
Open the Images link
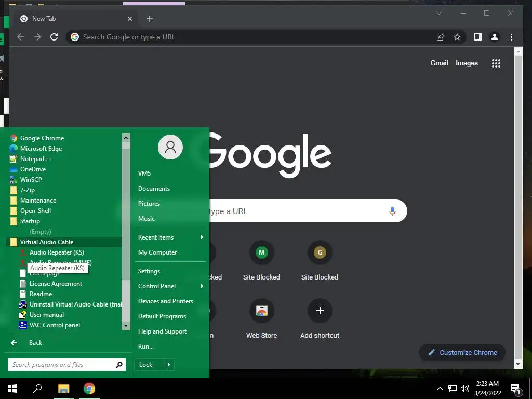467,63
